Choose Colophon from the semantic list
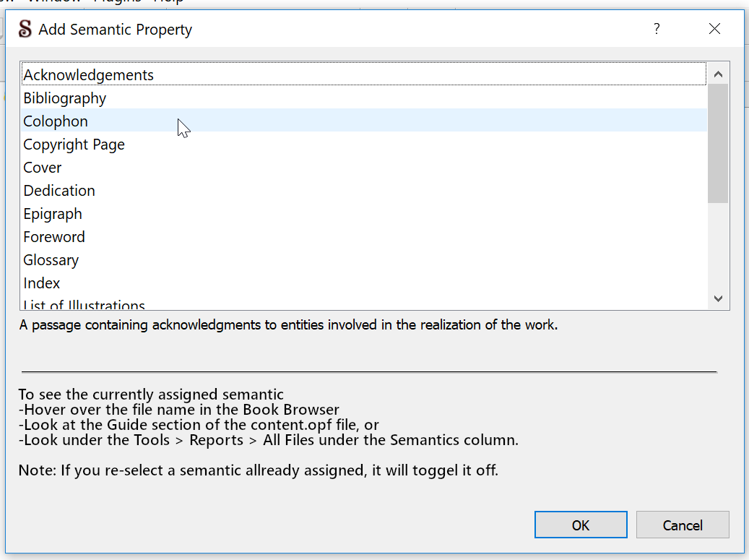 pos(56,121)
